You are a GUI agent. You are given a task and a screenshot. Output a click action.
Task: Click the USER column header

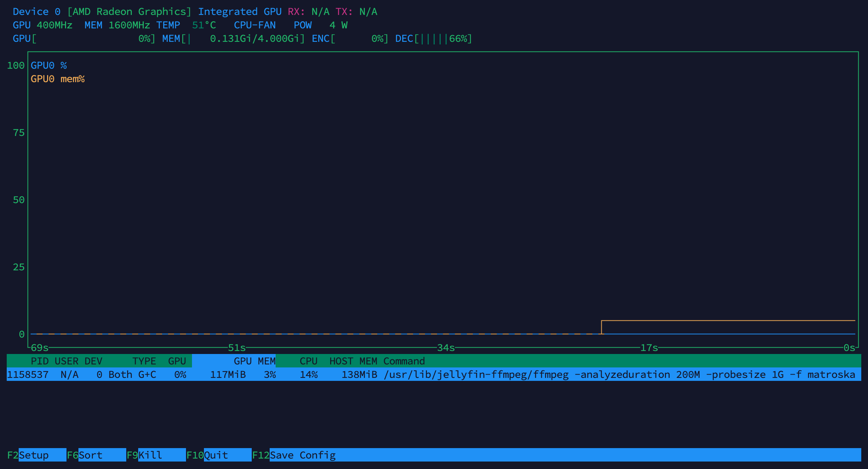tap(66, 361)
